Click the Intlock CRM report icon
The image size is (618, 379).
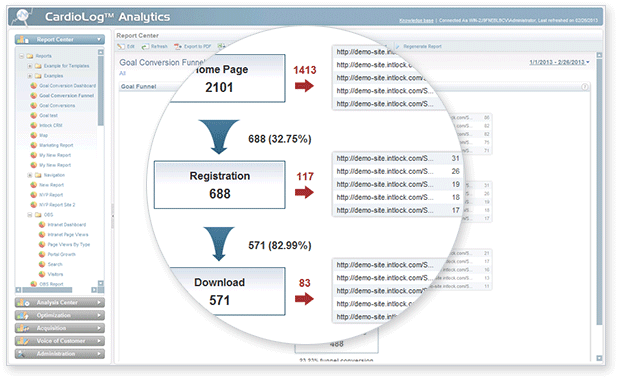click(34, 125)
